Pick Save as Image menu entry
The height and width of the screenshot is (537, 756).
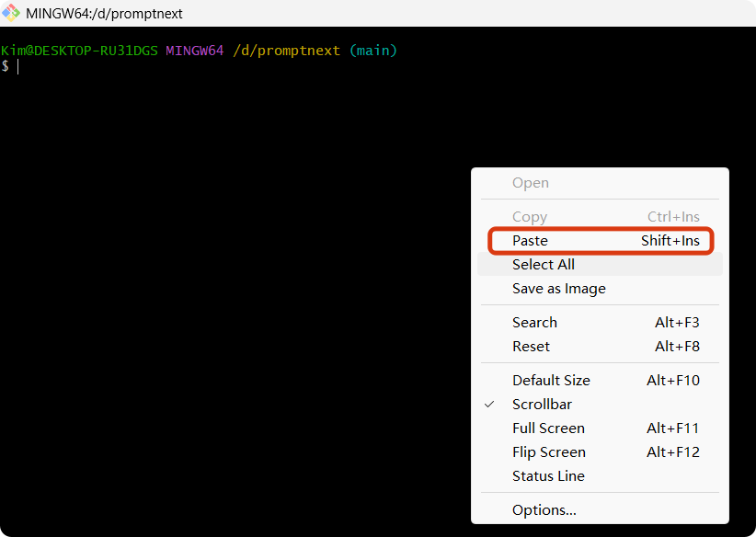(601, 288)
